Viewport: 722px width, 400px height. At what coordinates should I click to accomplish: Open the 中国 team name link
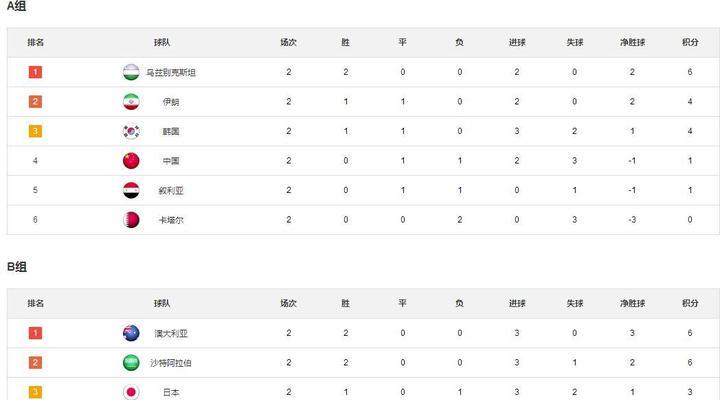click(171, 161)
